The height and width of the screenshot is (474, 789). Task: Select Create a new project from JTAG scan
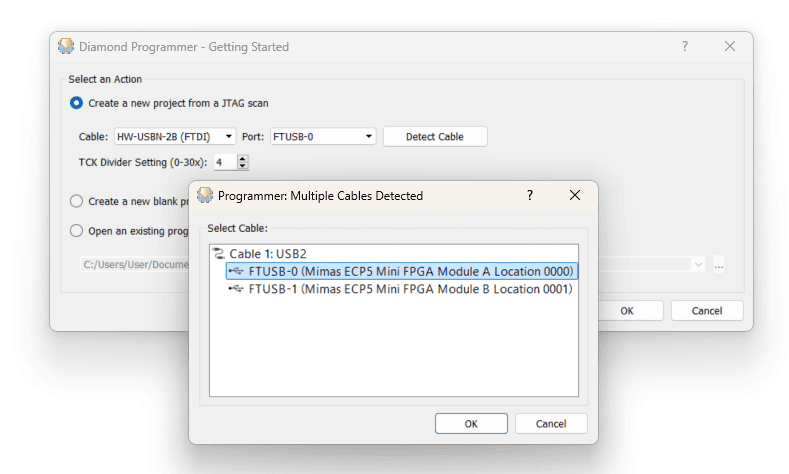click(77, 103)
